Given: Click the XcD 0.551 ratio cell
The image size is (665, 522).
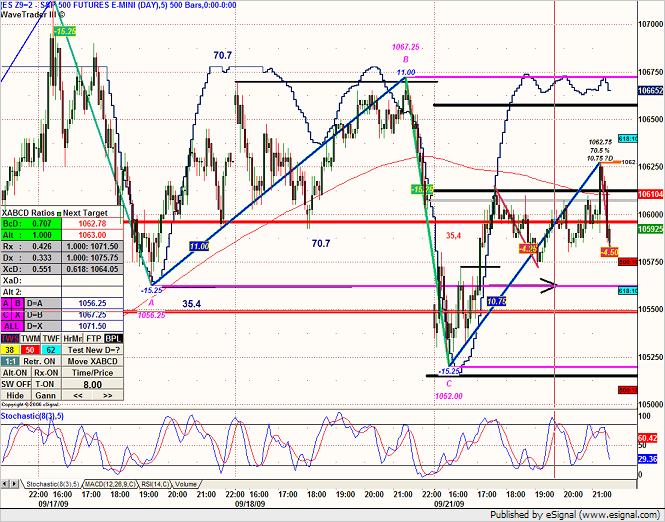Looking at the screenshot, I should click(x=31, y=269).
